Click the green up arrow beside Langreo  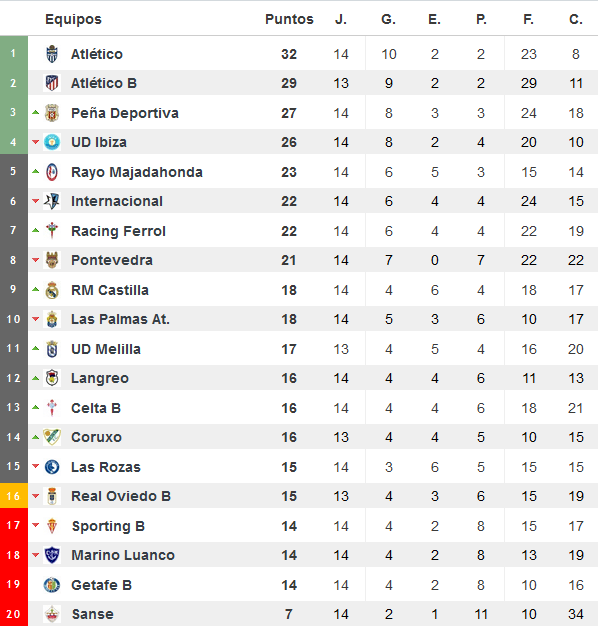36,378
